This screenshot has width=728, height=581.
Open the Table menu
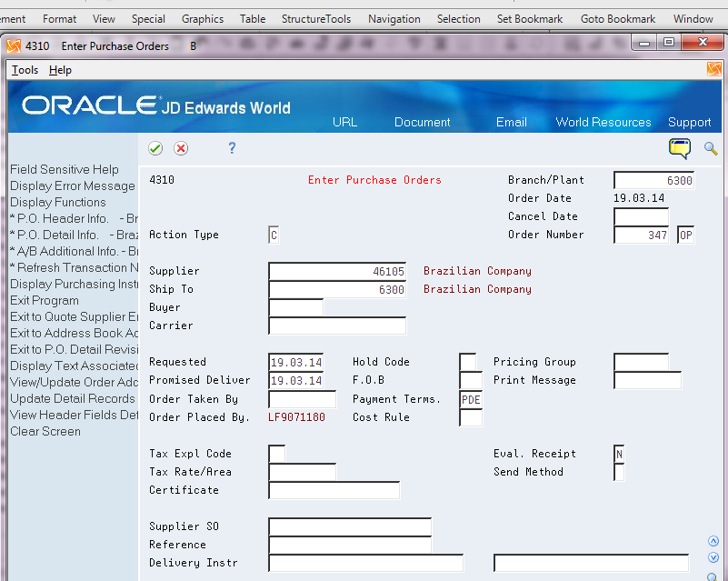(x=253, y=19)
